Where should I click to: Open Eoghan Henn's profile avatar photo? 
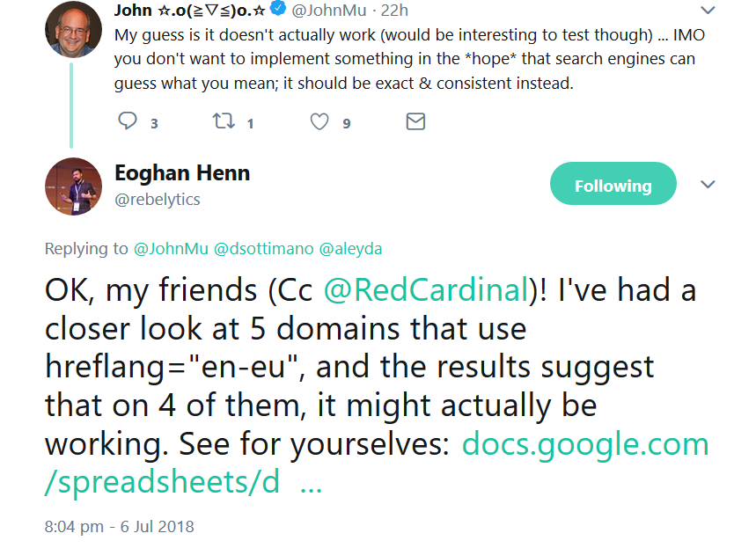pos(73,186)
